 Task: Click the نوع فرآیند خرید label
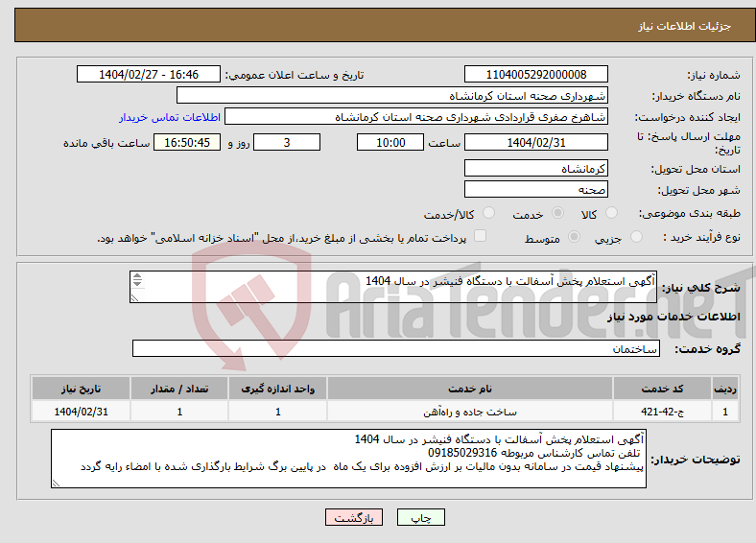tap(701, 237)
